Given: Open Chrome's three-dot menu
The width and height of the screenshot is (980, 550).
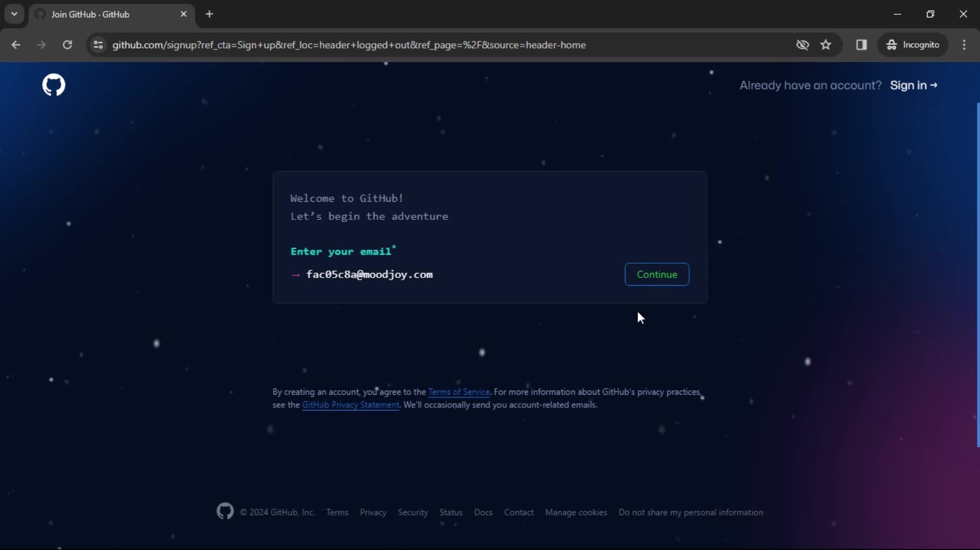Looking at the screenshot, I should [x=964, y=45].
